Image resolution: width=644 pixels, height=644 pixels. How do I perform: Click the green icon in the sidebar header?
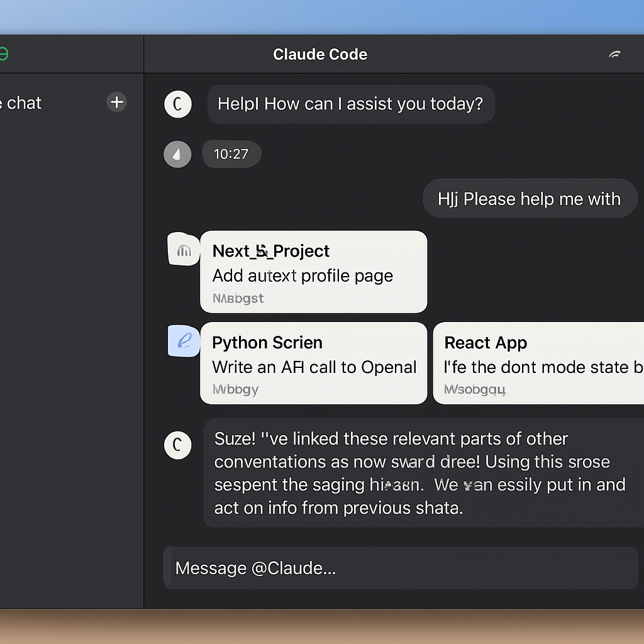pyautogui.click(x=3, y=54)
